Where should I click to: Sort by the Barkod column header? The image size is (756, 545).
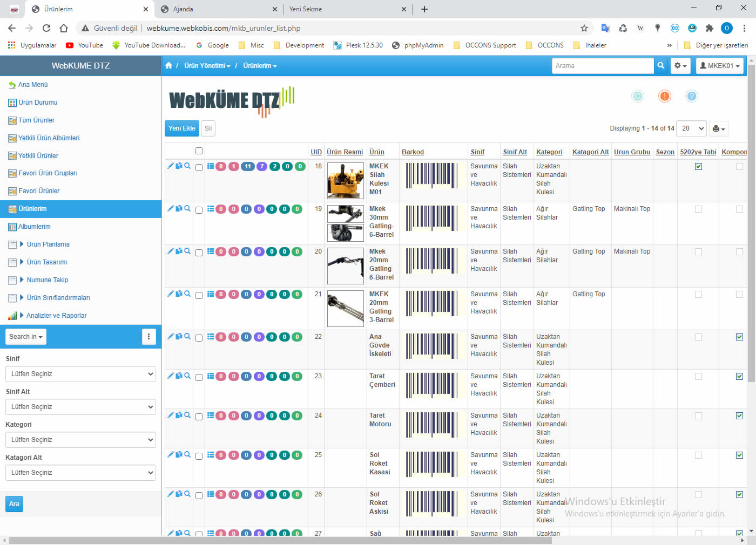[x=413, y=152]
